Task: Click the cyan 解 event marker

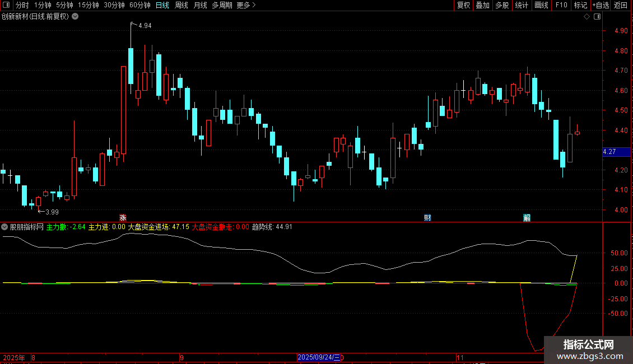Action: point(527,218)
